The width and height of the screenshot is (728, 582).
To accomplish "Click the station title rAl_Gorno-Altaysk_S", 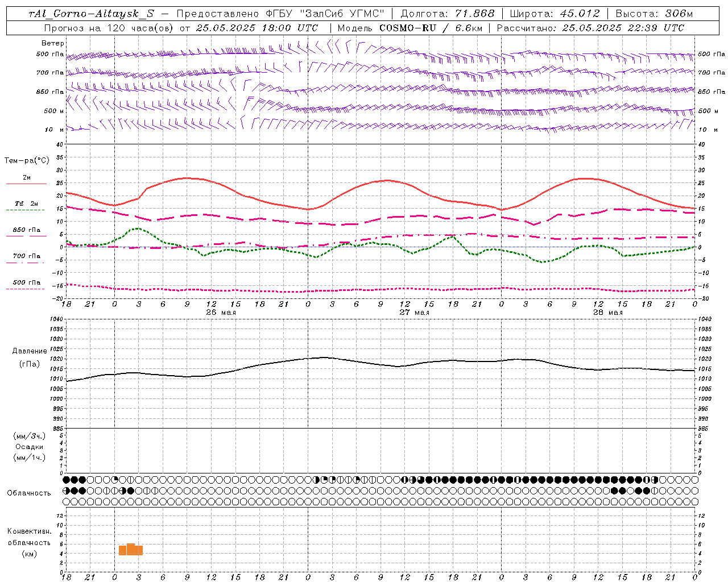I will point(91,14).
